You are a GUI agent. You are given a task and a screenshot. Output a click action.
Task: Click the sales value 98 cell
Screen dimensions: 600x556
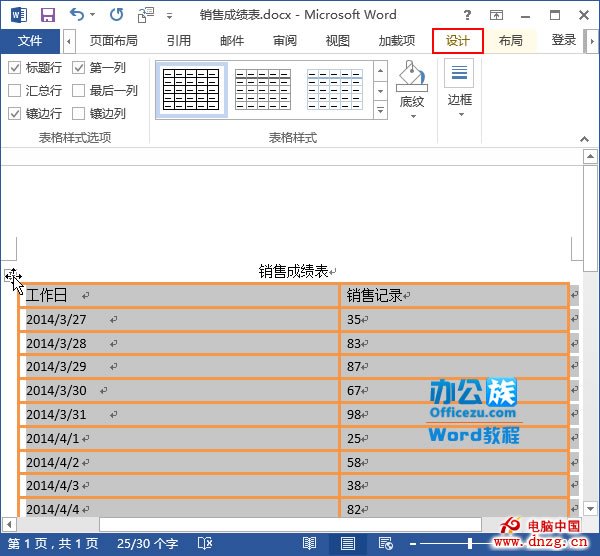454,414
